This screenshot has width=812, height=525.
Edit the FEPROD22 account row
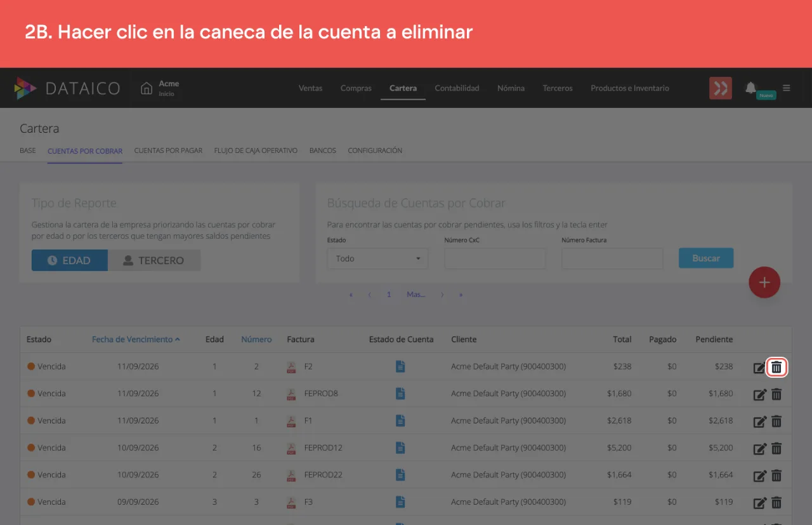click(x=759, y=476)
